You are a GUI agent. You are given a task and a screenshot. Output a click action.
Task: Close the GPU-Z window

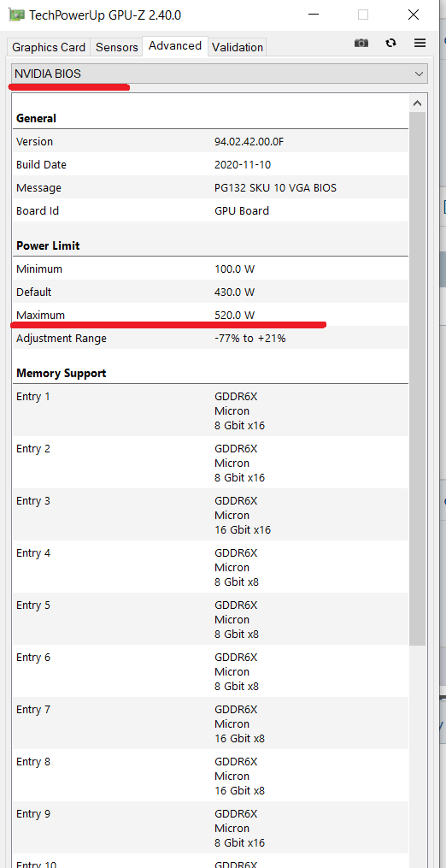414,15
